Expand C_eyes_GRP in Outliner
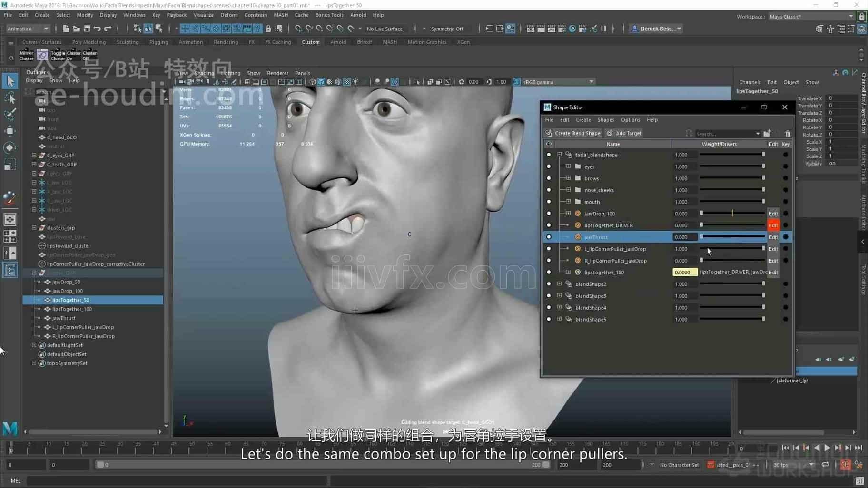868x488 pixels. click(x=34, y=156)
